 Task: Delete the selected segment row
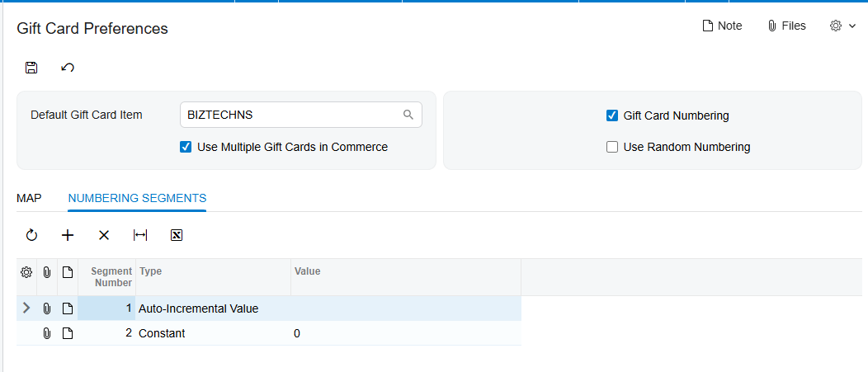click(103, 235)
